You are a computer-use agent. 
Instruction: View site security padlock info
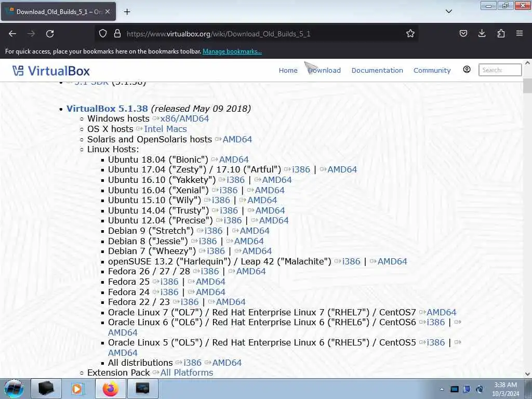click(117, 34)
